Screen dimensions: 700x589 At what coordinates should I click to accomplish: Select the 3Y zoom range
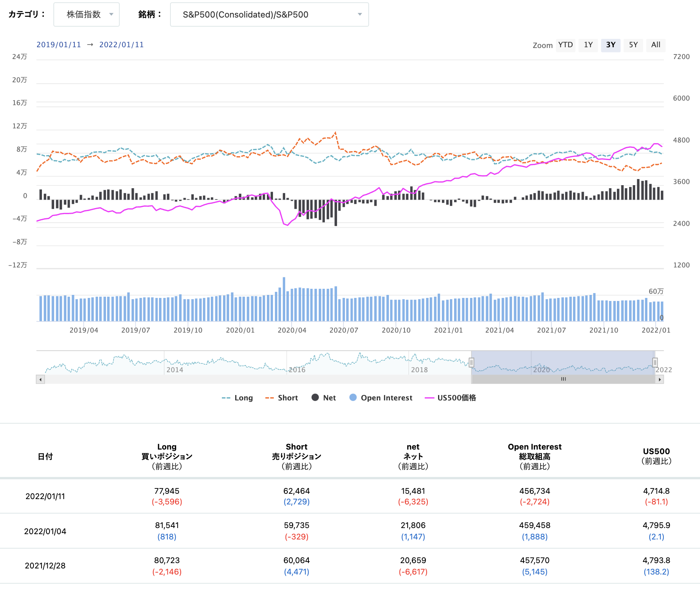611,45
